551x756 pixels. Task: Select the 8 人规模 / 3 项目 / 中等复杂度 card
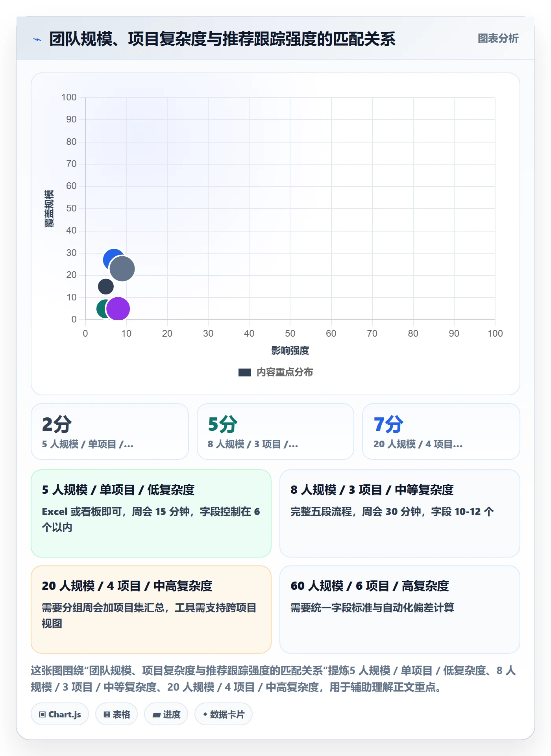(x=400, y=513)
